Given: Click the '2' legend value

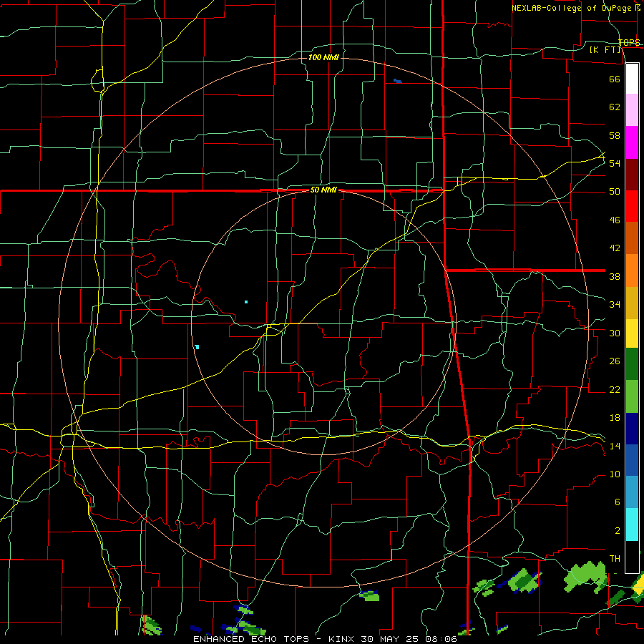Looking at the screenshot, I should 618,531.
